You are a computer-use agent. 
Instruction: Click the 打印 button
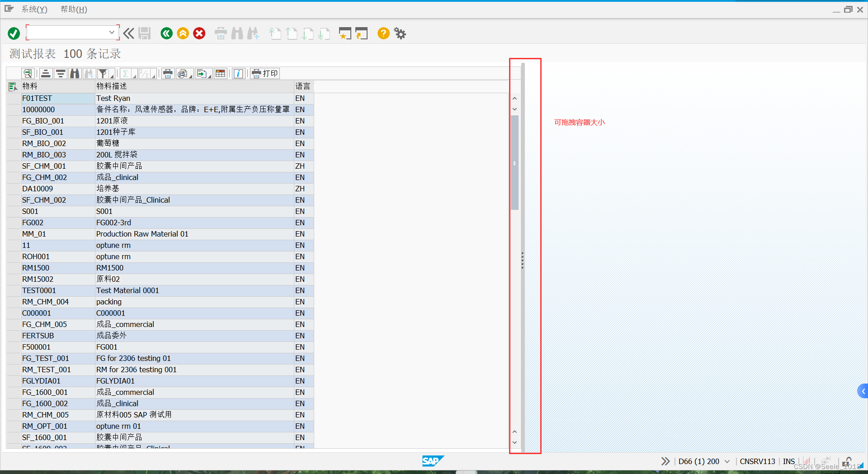(x=265, y=73)
